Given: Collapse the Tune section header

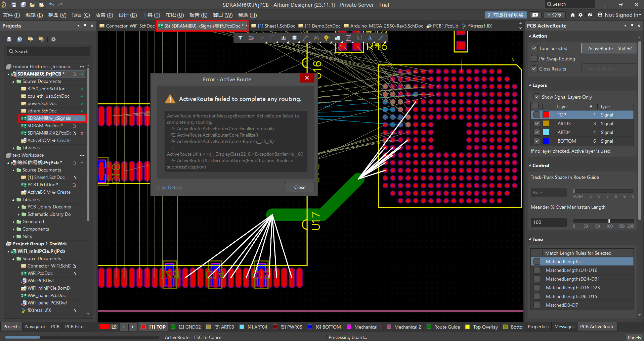Looking at the screenshot, I should pyautogui.click(x=537, y=239).
